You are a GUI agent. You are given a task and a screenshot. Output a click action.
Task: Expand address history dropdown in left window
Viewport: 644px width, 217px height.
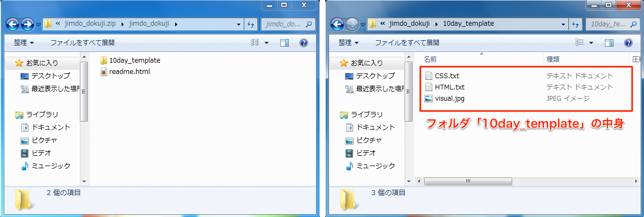(239, 24)
